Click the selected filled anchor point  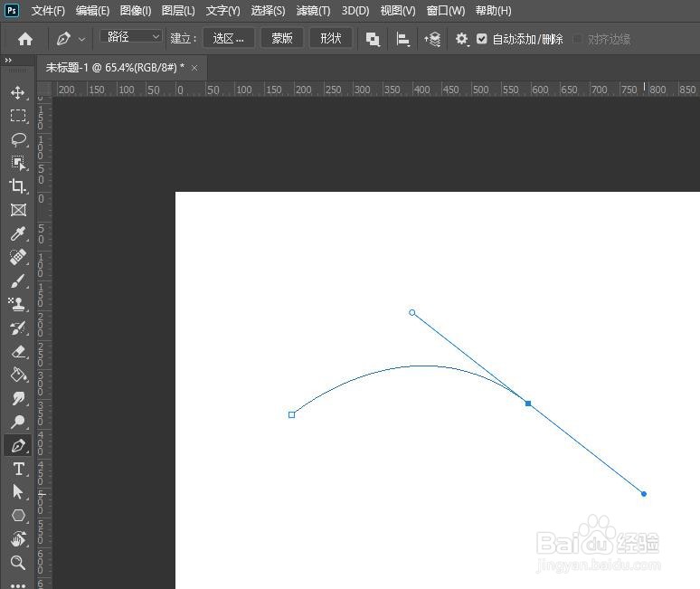528,404
